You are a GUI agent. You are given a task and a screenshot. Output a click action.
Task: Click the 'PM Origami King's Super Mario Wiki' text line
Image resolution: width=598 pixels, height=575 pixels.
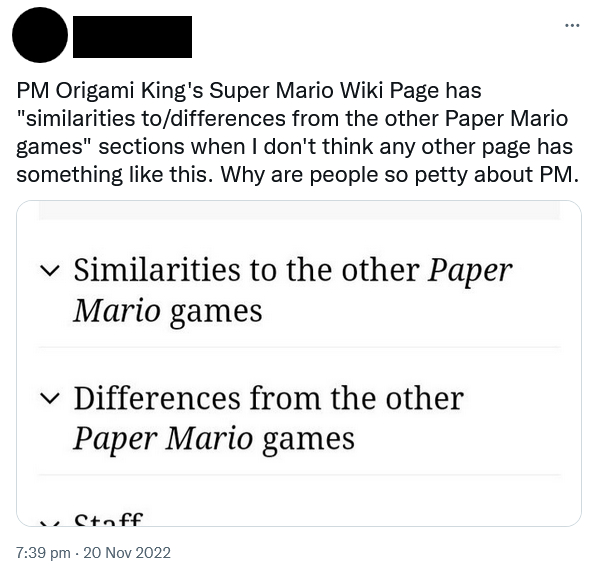pos(249,91)
